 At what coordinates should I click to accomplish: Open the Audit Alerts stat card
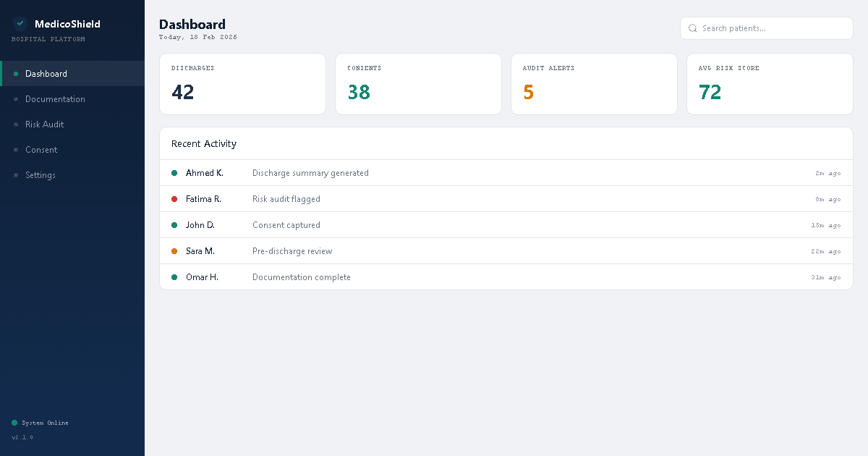[594, 84]
